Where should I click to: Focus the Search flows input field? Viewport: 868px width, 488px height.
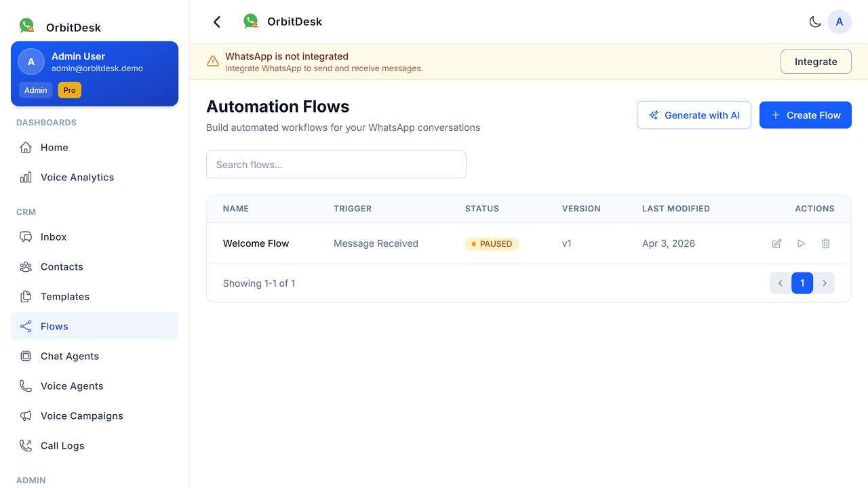[336, 165]
